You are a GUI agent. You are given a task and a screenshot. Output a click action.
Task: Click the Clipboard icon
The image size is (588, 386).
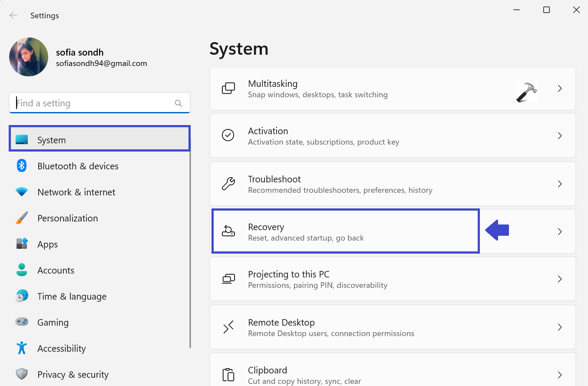click(x=228, y=375)
